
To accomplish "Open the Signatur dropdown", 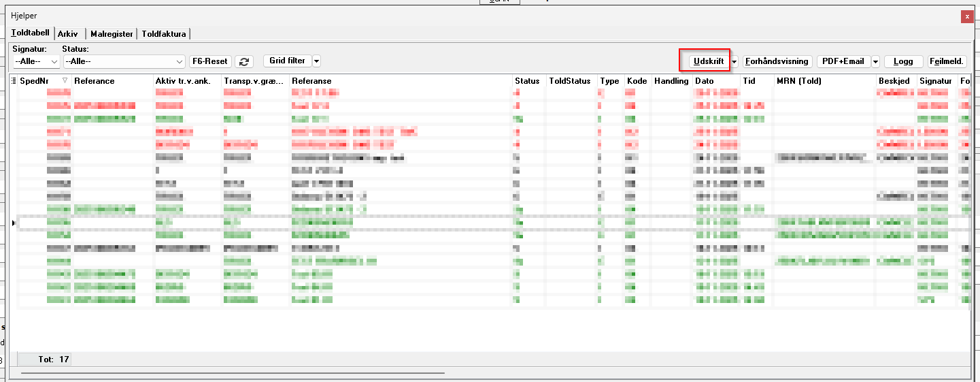I will click(x=36, y=61).
